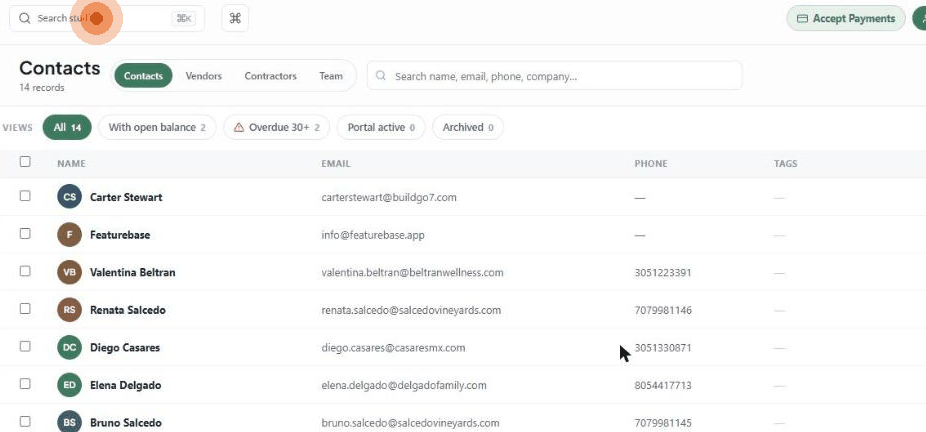Click the Accept Payments button

click(x=846, y=18)
